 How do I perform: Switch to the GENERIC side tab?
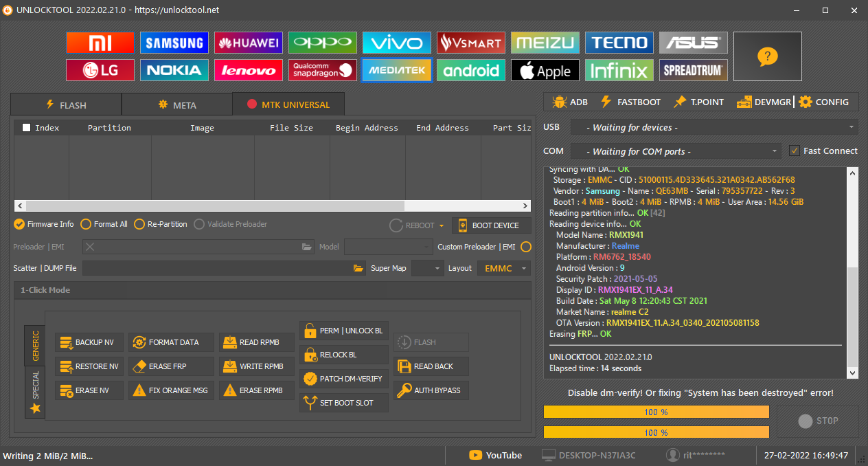pos(35,346)
